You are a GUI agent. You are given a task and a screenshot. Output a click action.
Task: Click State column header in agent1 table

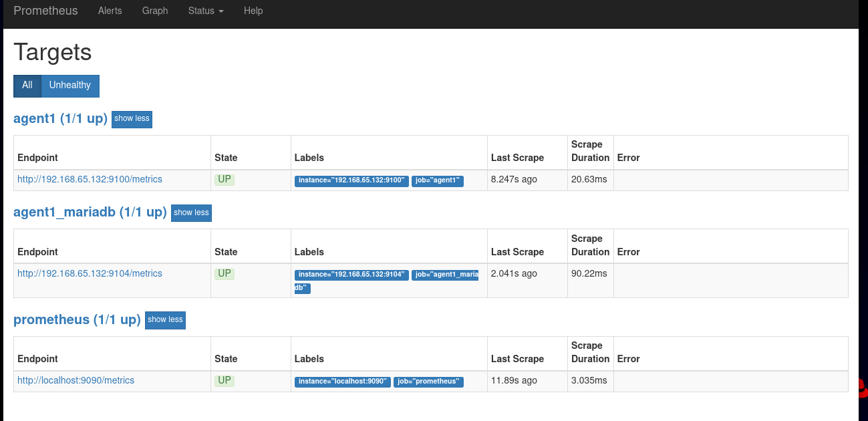(x=226, y=158)
